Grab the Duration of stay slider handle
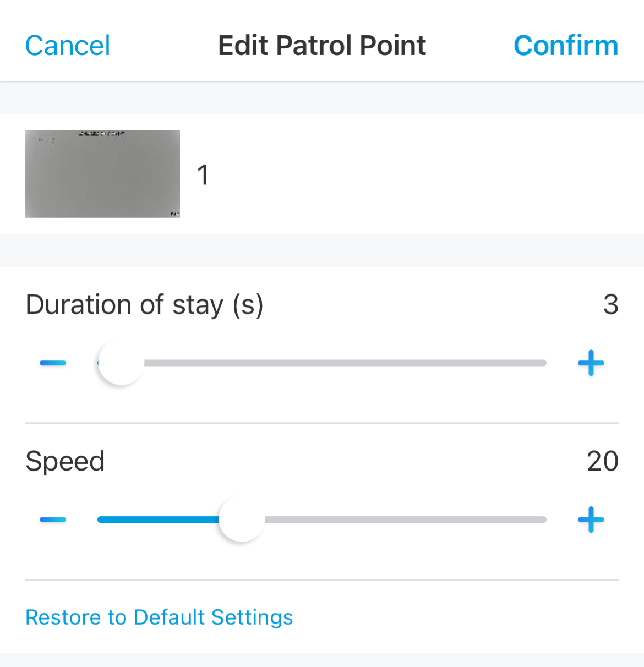The height and width of the screenshot is (667, 644). tap(121, 363)
